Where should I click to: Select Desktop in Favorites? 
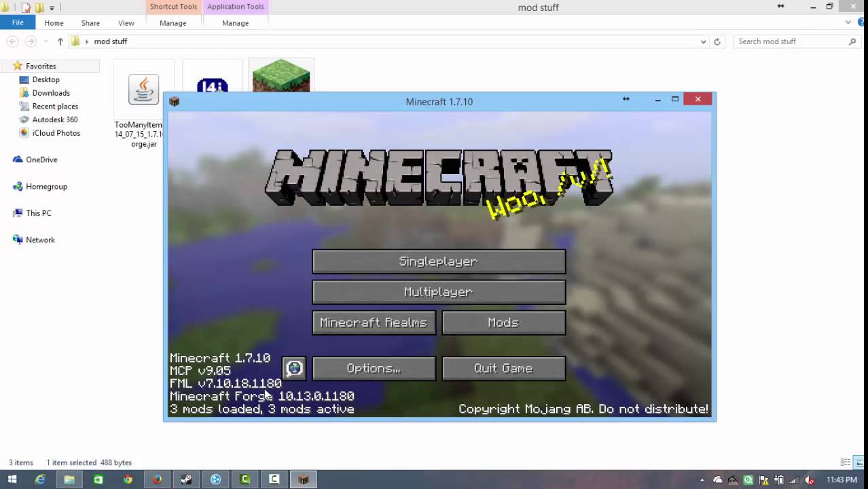click(46, 79)
